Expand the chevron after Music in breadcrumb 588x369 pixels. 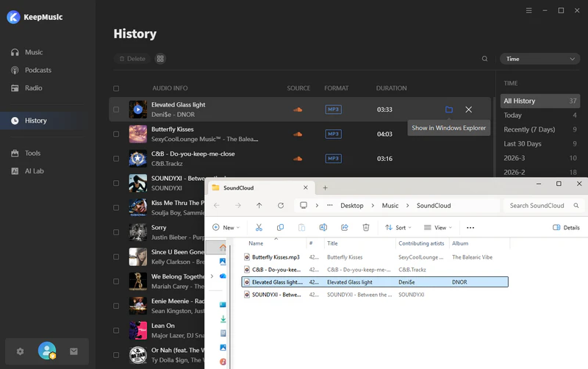pyautogui.click(x=408, y=206)
